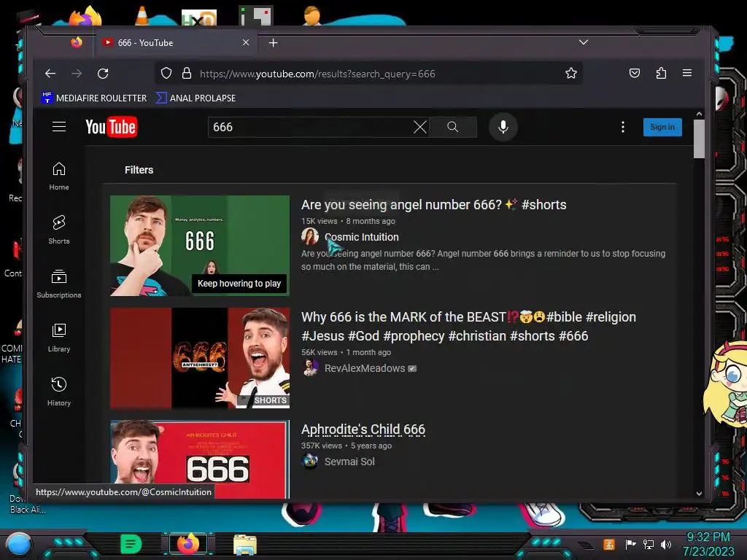Image resolution: width=747 pixels, height=560 pixels.
Task: Open the angel number 666 video thumbnail
Action: (200, 246)
